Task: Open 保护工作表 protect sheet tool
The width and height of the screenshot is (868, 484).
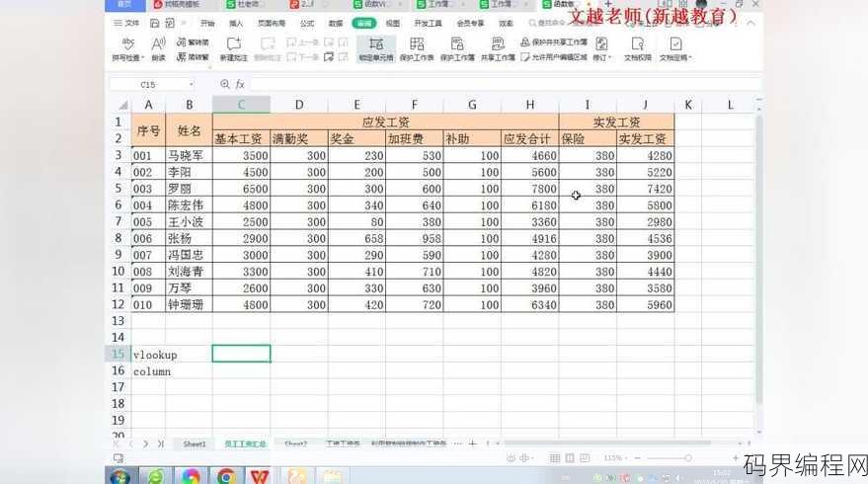Action: (417, 48)
